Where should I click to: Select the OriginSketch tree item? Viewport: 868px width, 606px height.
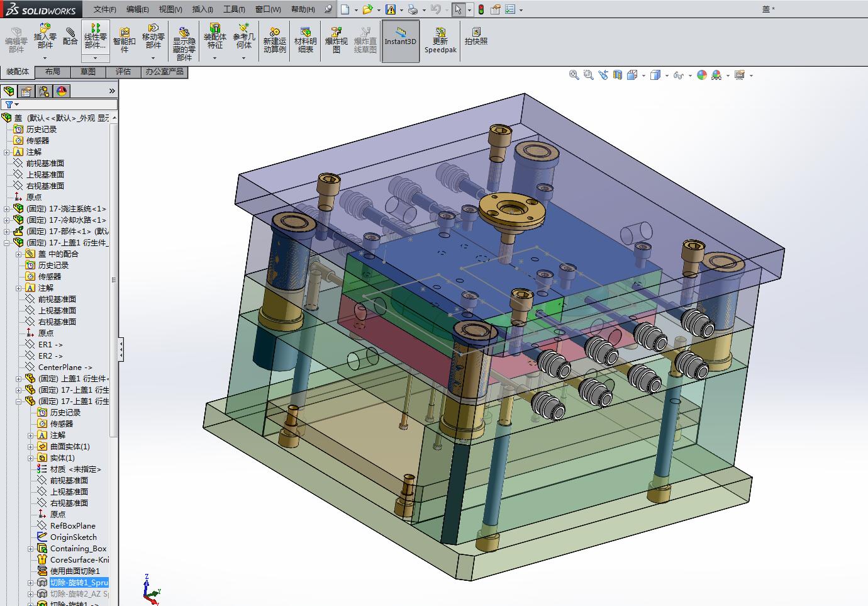[74, 537]
